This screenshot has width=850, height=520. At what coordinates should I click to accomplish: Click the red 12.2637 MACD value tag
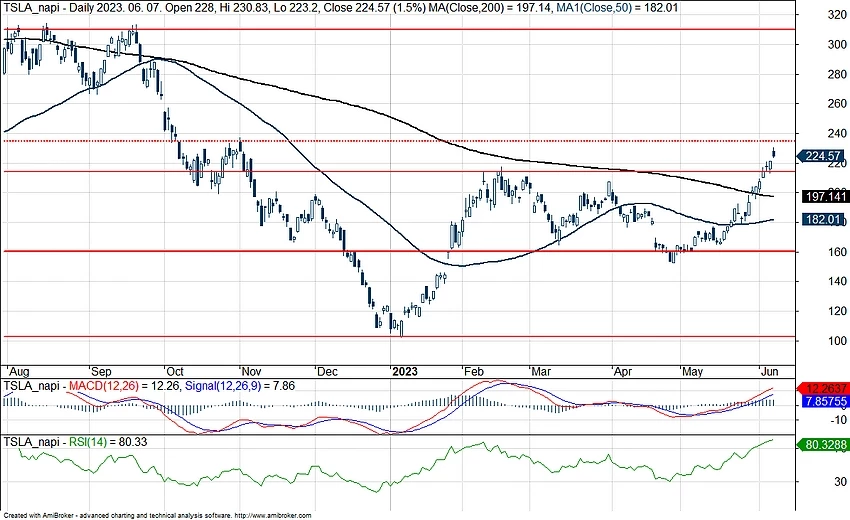[823, 389]
